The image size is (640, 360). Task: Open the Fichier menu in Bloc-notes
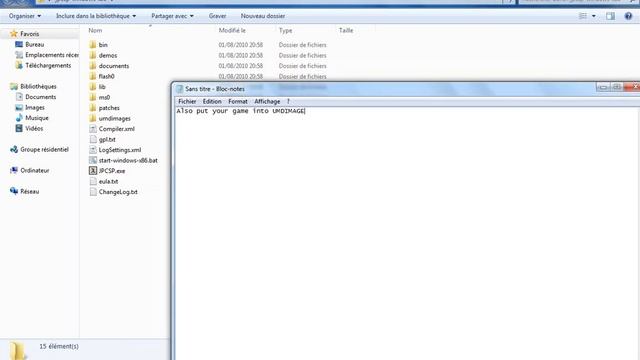(187, 101)
